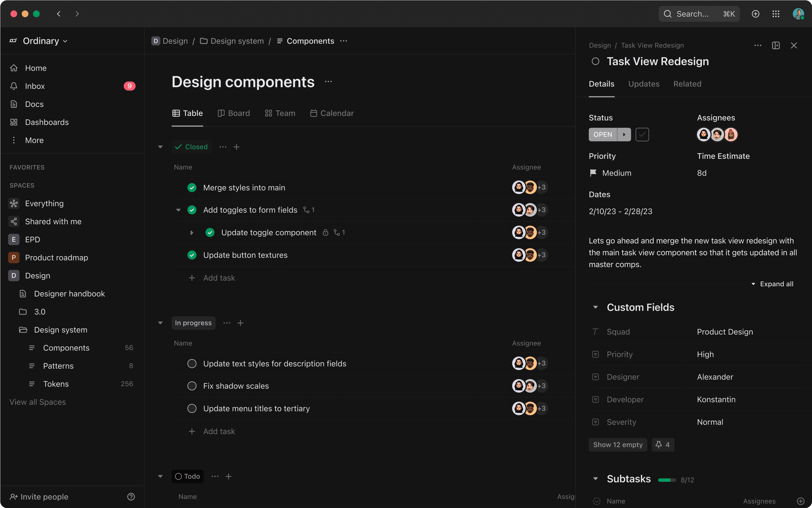Screen dimensions: 812x508
Task: Toggle task panel layout icon
Action: tap(776, 45)
